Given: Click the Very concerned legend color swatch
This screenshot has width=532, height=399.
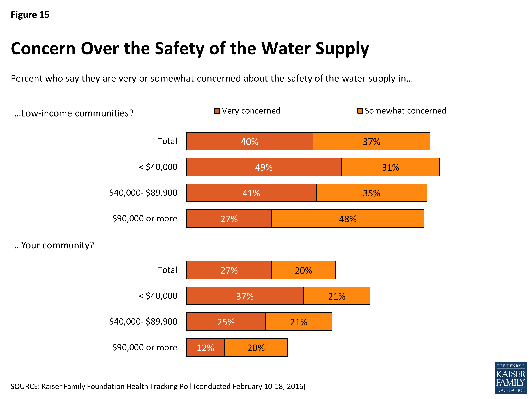Looking at the screenshot, I should click(217, 111).
